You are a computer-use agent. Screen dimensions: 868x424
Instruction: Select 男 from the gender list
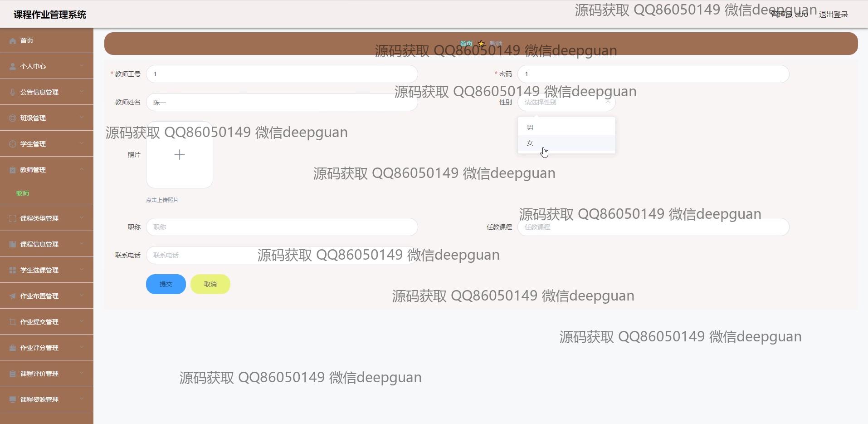tap(566, 128)
